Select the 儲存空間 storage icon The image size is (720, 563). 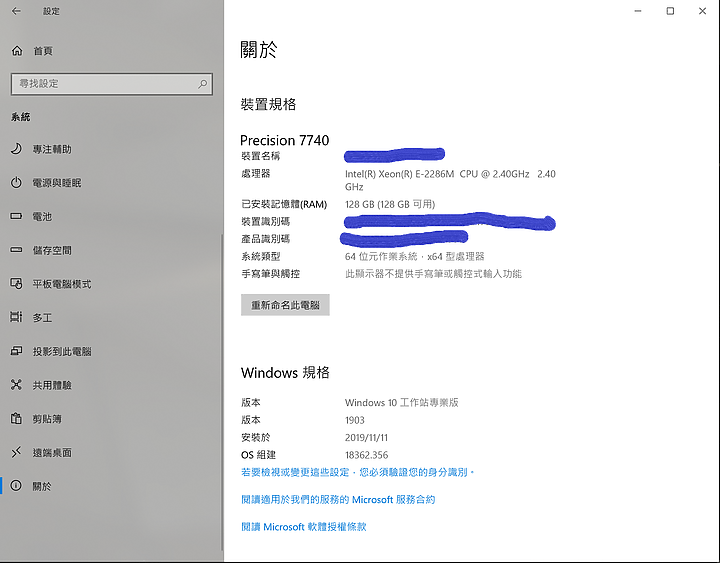[x=17, y=250]
